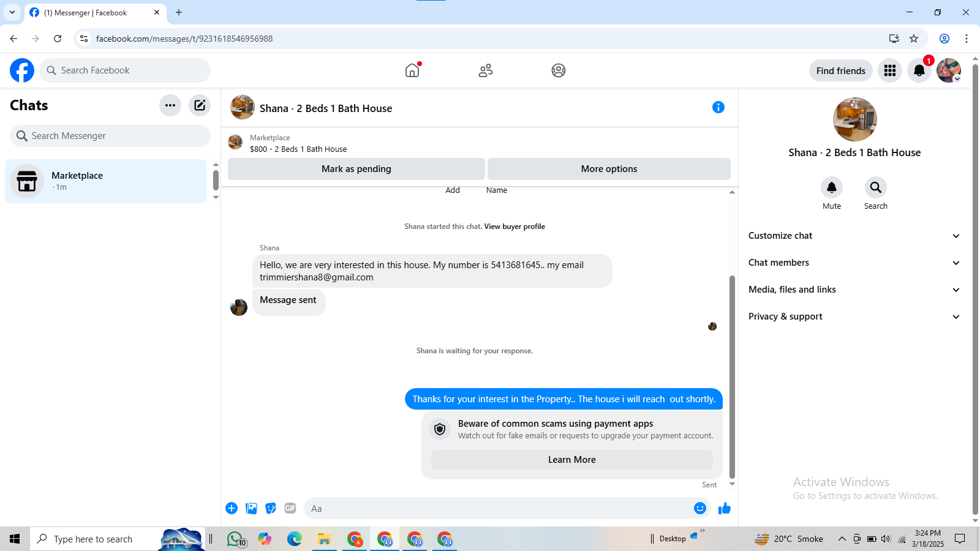The height and width of the screenshot is (551, 980).
Task: Click the bookmark star icon in address bar
Action: [914, 39]
